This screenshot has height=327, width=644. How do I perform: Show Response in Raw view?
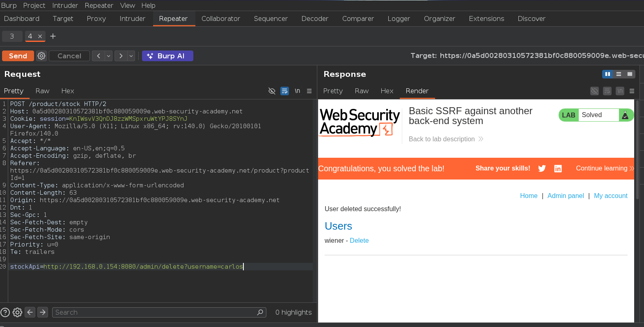pyautogui.click(x=362, y=91)
